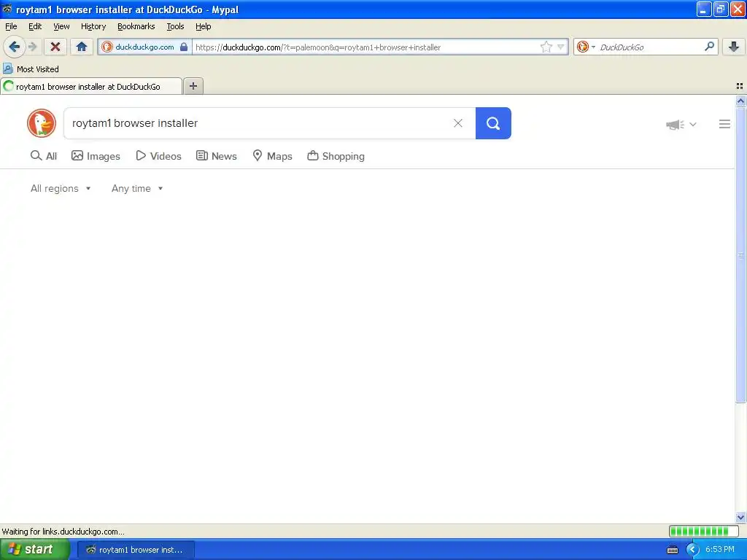Open the Downloads arrow button
This screenshot has height=560, width=747.
click(734, 47)
